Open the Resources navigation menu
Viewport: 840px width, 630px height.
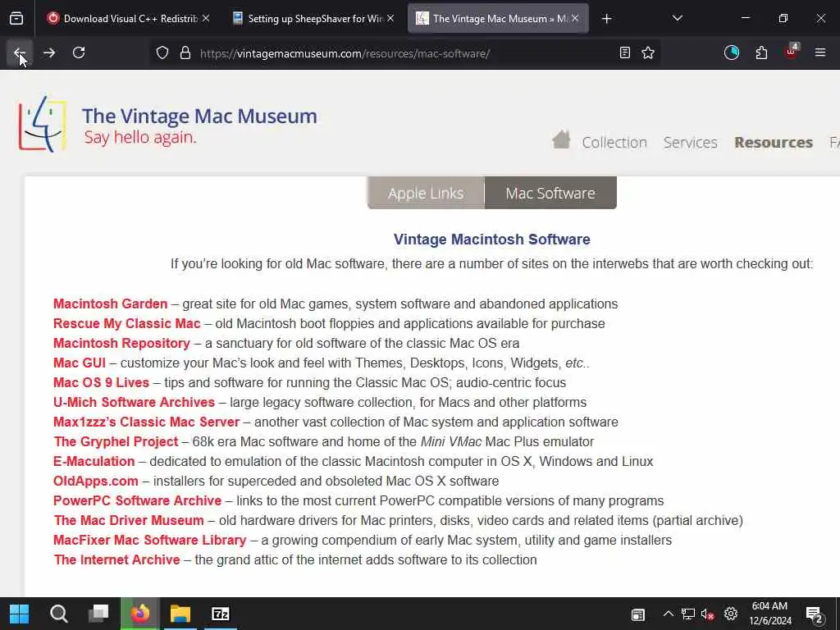tap(774, 143)
